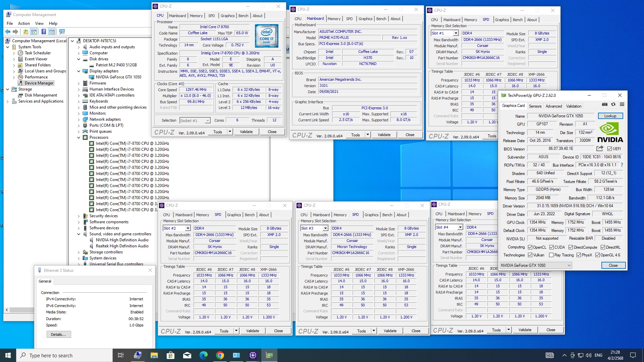Viewport: 644px width, 362px height.
Task: Open Google Chrome from the taskbar
Action: click(220, 355)
